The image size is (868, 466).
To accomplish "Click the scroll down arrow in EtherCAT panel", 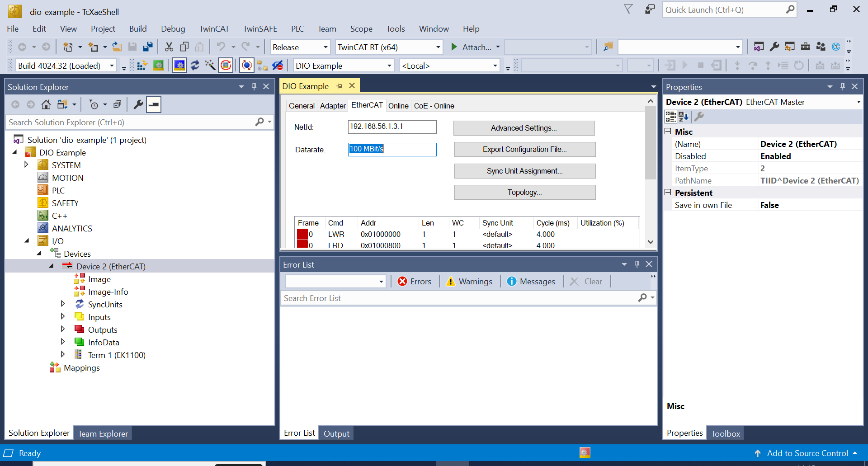I will 651,242.
